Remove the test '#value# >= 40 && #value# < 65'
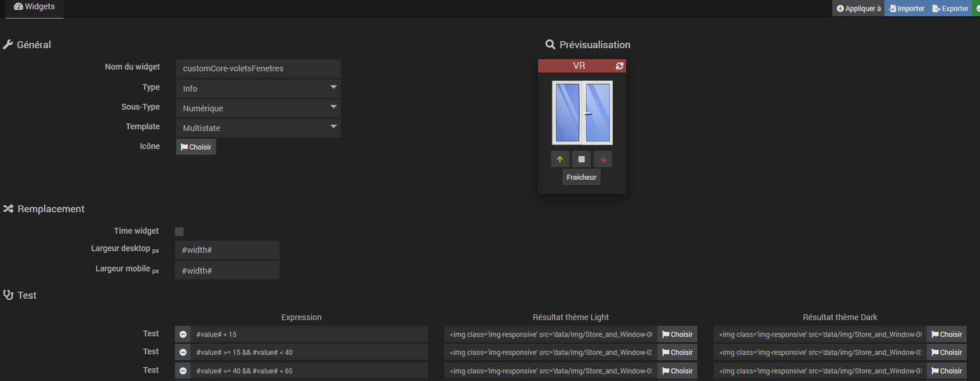980x381 pixels. [183, 371]
